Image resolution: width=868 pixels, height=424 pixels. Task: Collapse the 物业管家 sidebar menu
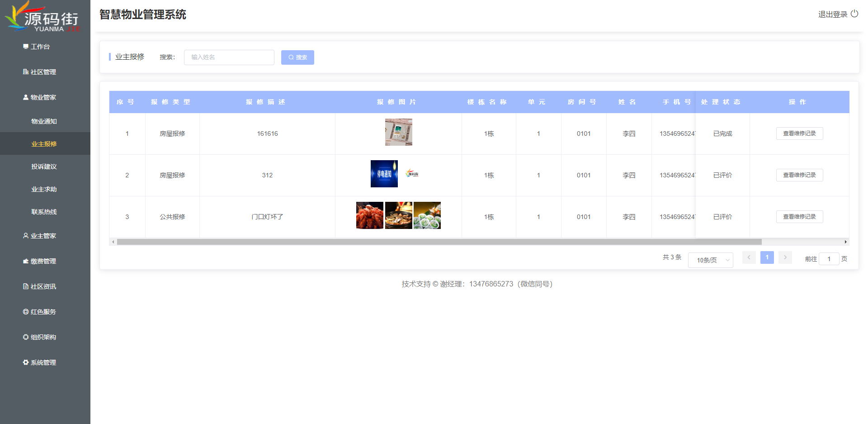(43, 97)
